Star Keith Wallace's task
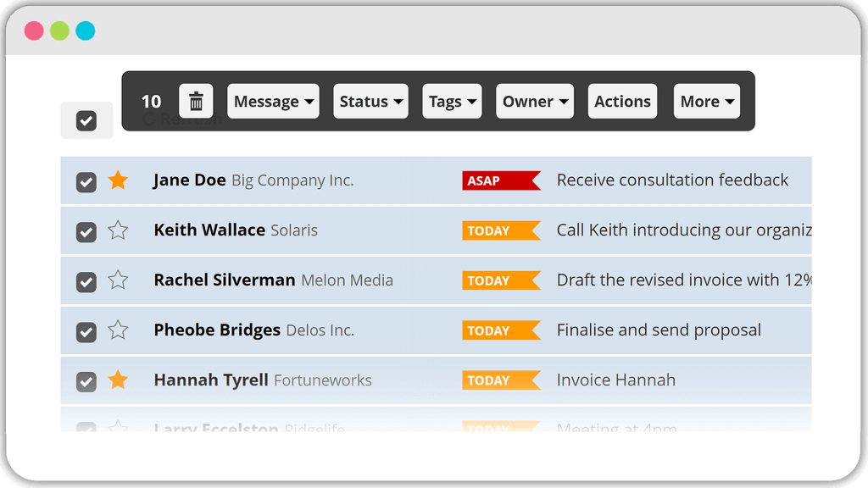The width and height of the screenshot is (868, 488). click(118, 230)
